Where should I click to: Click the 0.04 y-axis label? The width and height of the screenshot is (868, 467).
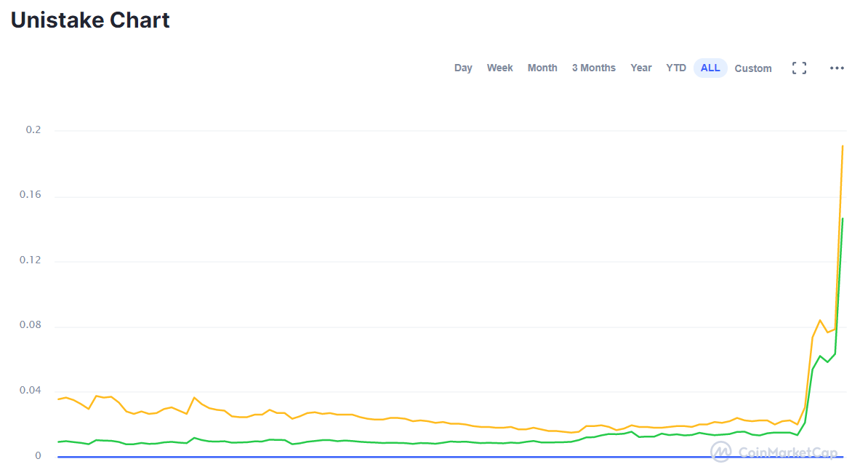tap(30, 390)
